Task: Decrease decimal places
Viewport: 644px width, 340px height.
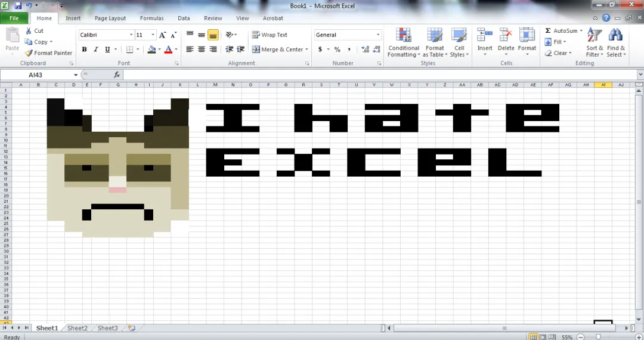Action: click(377, 50)
